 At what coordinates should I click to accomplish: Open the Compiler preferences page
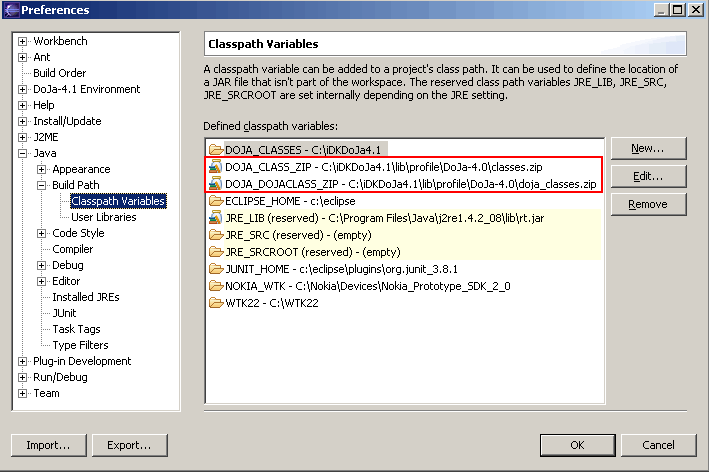pos(73,249)
